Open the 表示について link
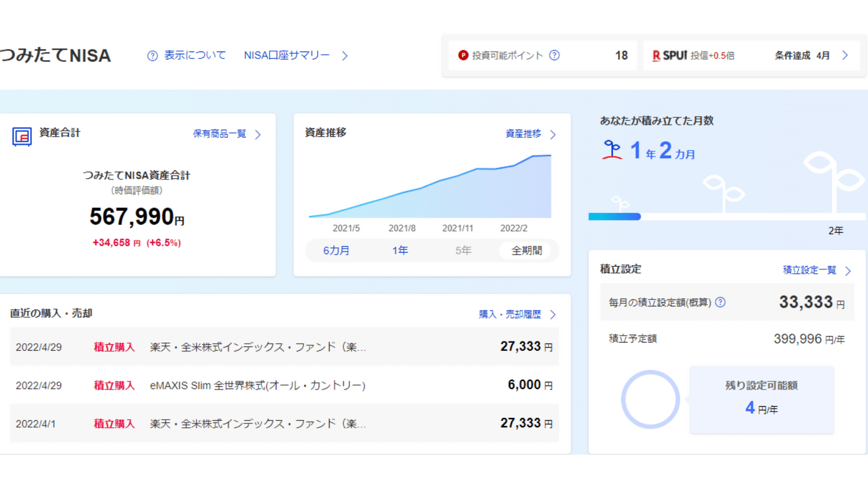868x488 pixels. (195, 56)
